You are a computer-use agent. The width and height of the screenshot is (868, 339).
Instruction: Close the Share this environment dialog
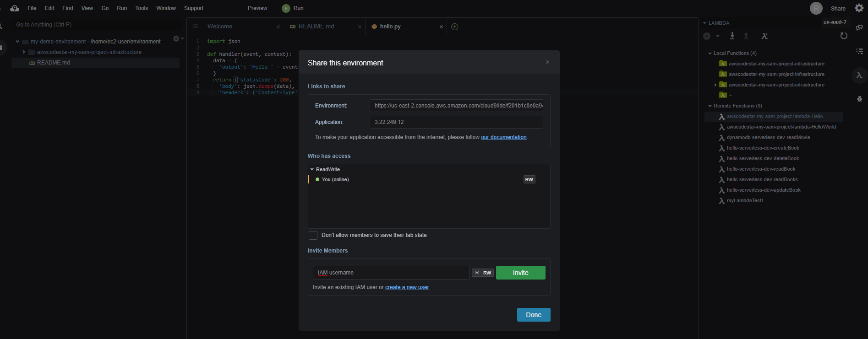click(547, 62)
